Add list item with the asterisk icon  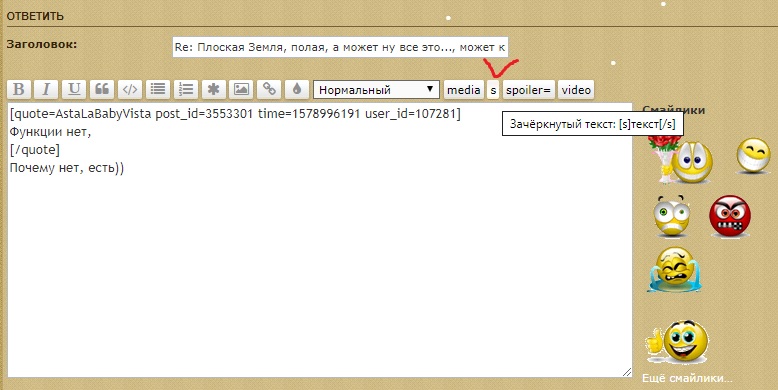click(213, 90)
